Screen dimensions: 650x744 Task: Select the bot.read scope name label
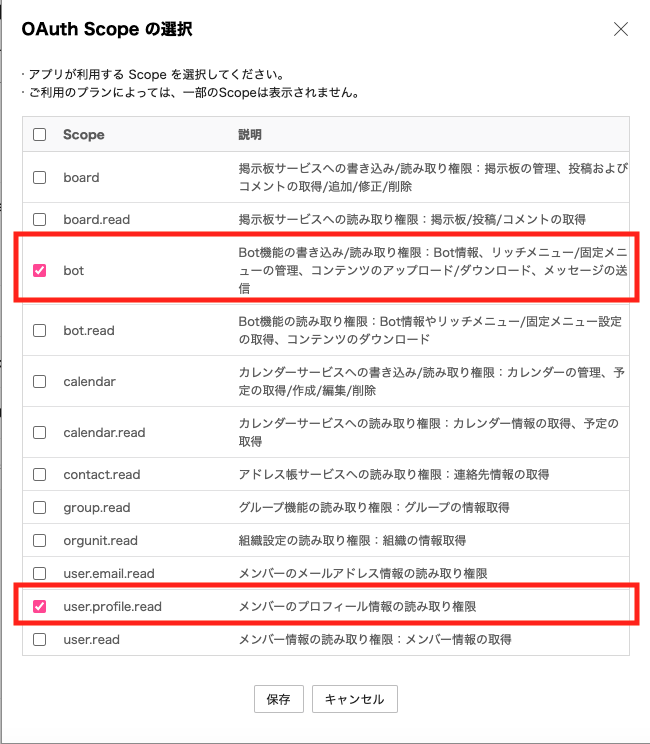[x=89, y=330]
